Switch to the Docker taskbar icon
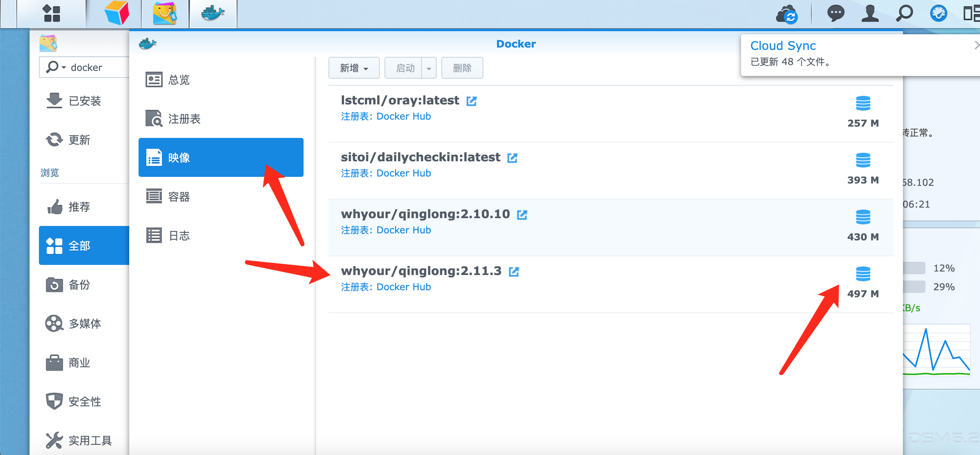Viewport: 980px width, 455px height. pos(213,13)
